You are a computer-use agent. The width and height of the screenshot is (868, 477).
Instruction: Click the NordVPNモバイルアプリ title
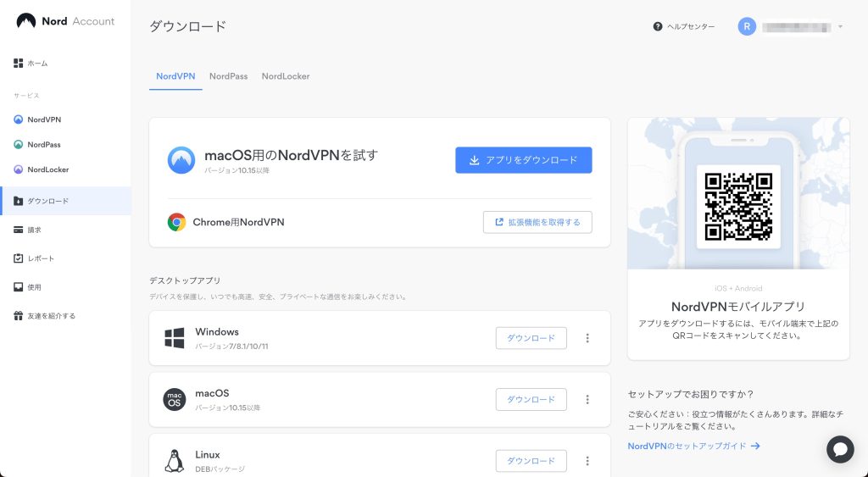point(738,307)
